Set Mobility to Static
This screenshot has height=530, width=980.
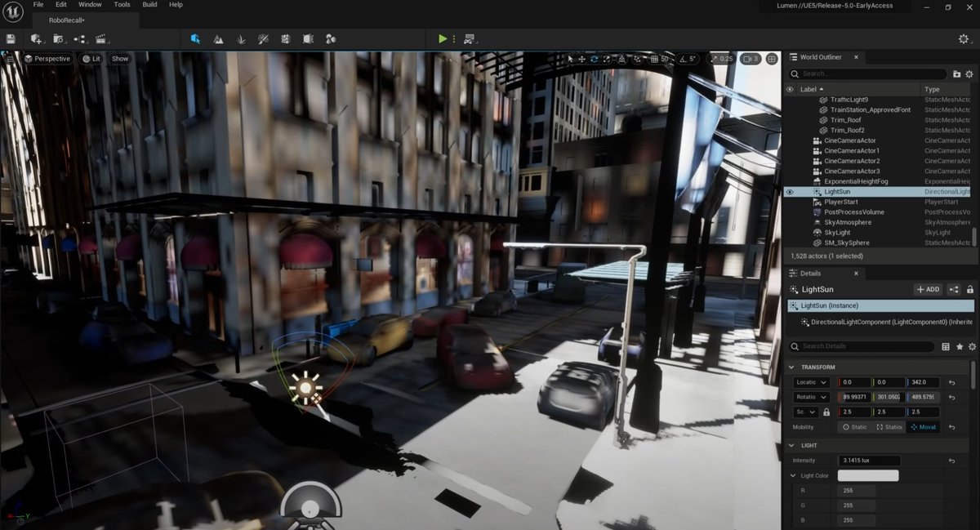point(855,427)
